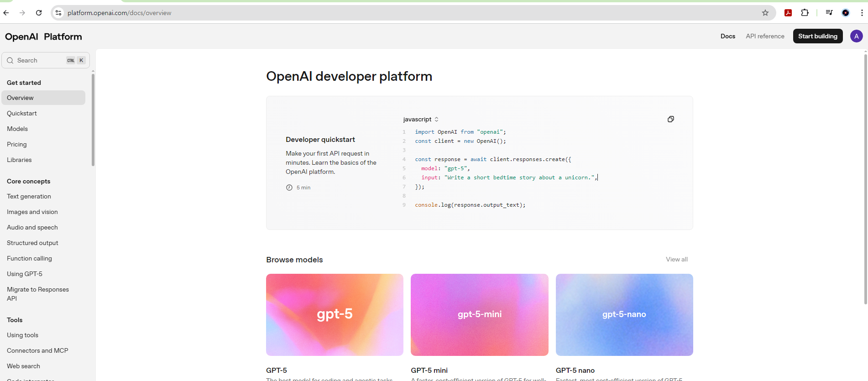Click the main page vertical scrollbar
Image resolution: width=868 pixels, height=381 pixels.
pyautogui.click(x=865, y=179)
